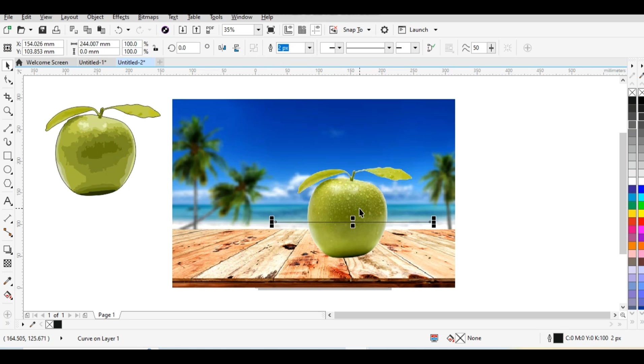
Task: Toggle the Lock Ratio padlock
Action: coord(156,48)
